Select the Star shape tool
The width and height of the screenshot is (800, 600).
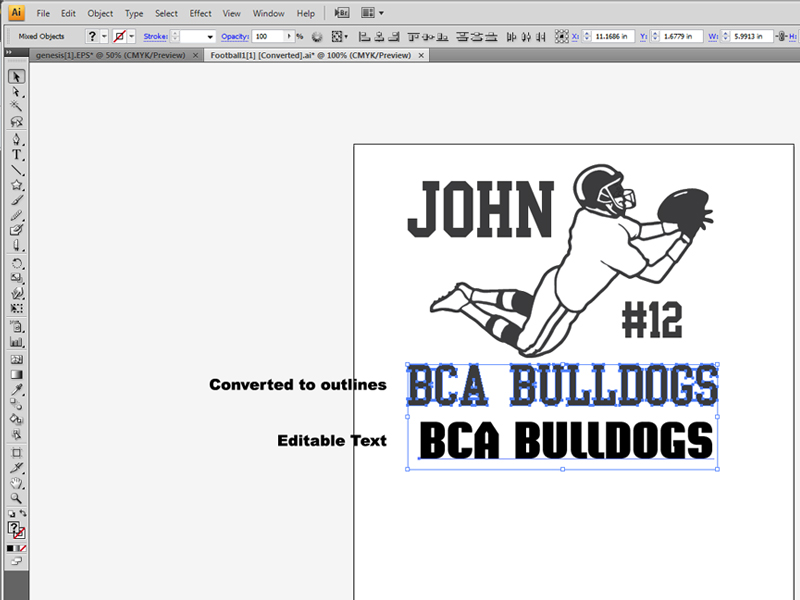16,185
